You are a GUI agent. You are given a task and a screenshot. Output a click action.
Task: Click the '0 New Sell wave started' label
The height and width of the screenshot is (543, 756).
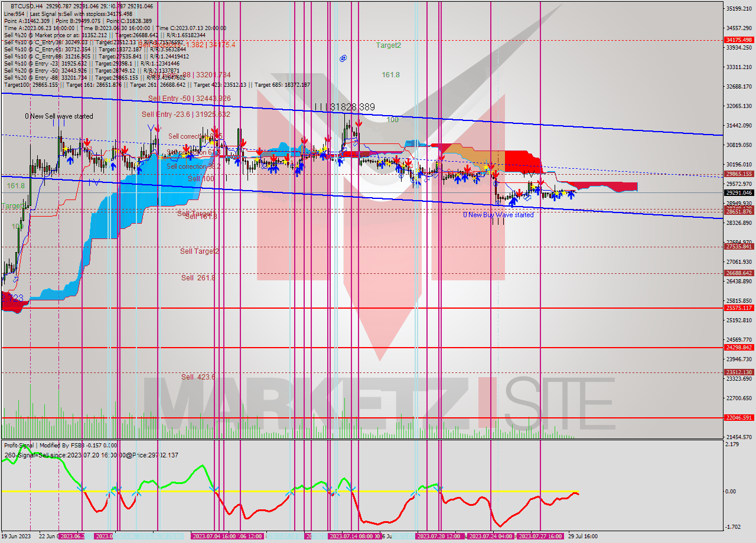[58, 116]
